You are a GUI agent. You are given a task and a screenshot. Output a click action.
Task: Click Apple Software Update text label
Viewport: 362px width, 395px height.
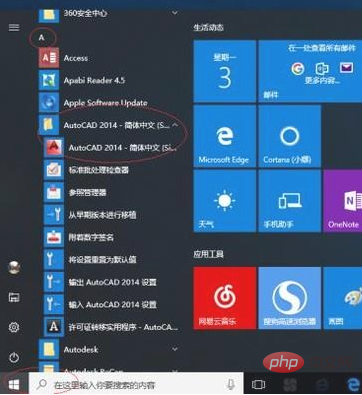106,103
